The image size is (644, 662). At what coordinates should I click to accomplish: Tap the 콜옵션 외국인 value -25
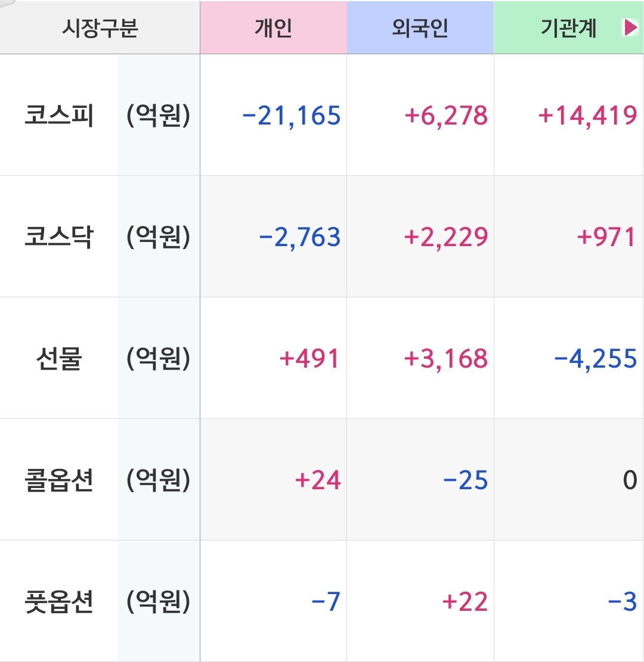[466, 480]
